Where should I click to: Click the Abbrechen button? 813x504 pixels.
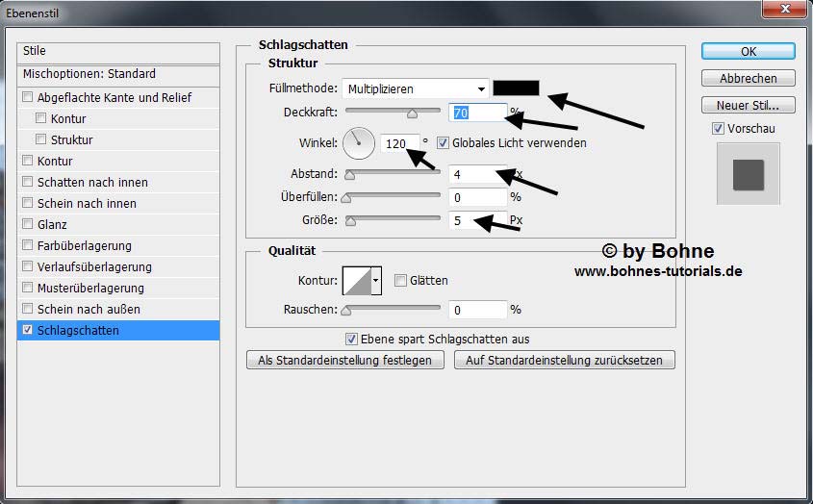(x=748, y=78)
